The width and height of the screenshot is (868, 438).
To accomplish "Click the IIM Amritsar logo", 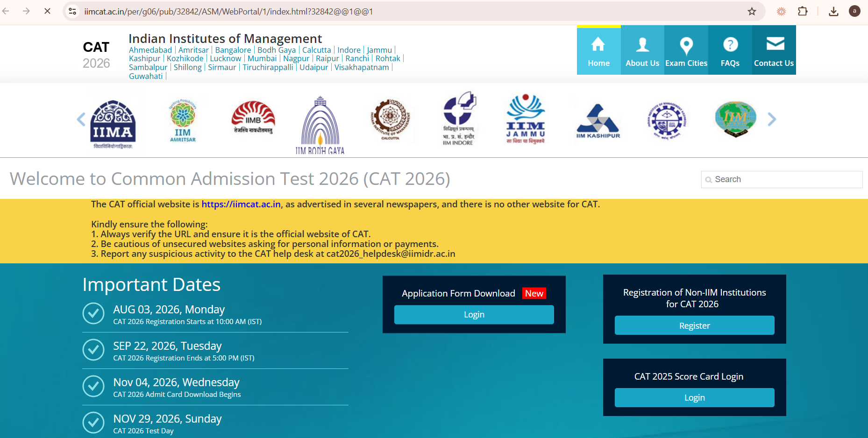I will coord(183,120).
